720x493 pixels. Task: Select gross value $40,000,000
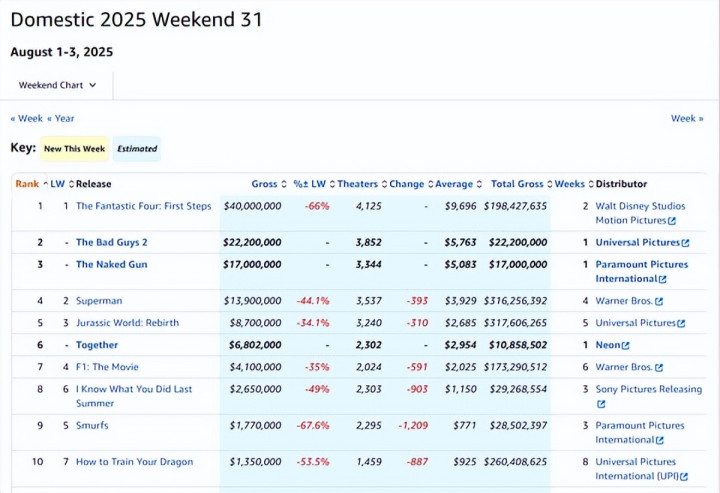[253, 206]
